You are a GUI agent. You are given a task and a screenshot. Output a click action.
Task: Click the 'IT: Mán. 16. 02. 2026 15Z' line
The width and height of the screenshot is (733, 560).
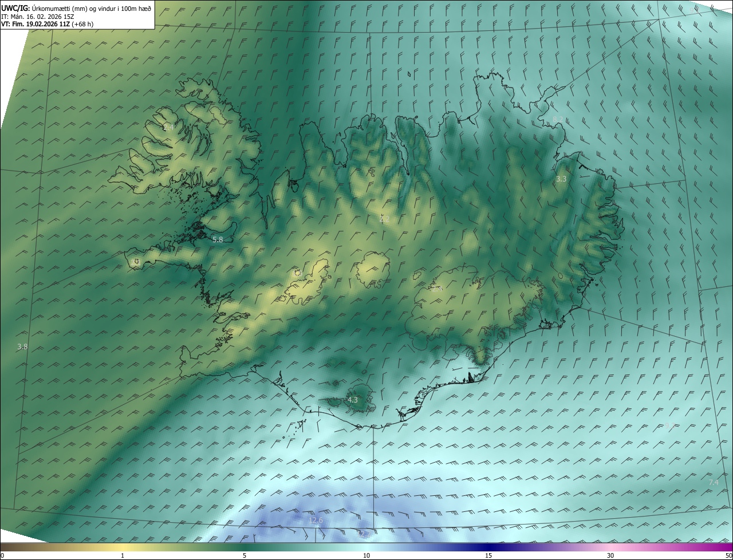(x=37, y=16)
